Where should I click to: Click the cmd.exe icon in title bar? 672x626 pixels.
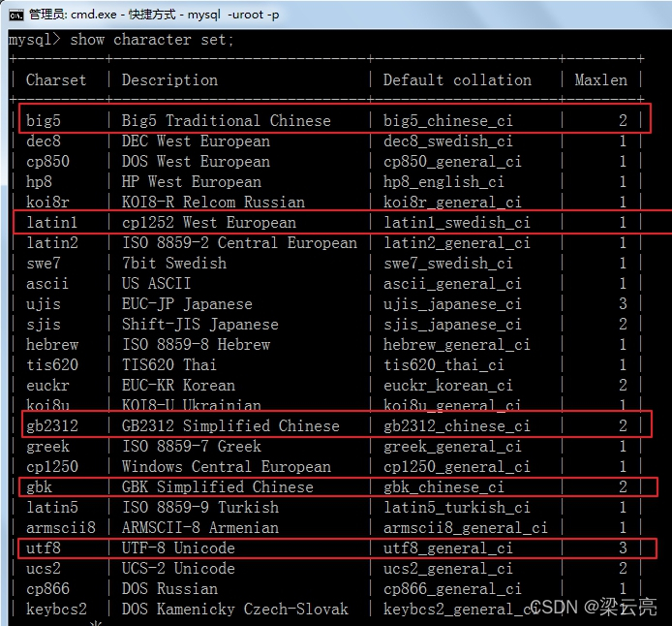pos(16,15)
